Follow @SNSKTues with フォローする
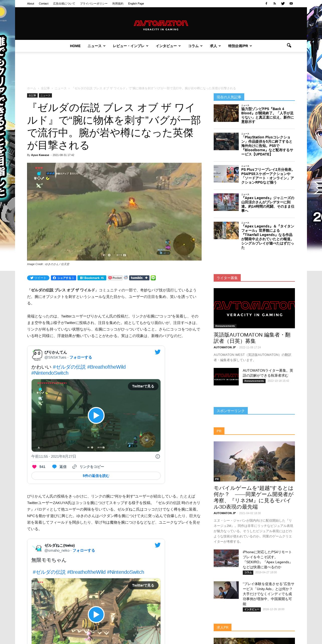 (81, 357)
